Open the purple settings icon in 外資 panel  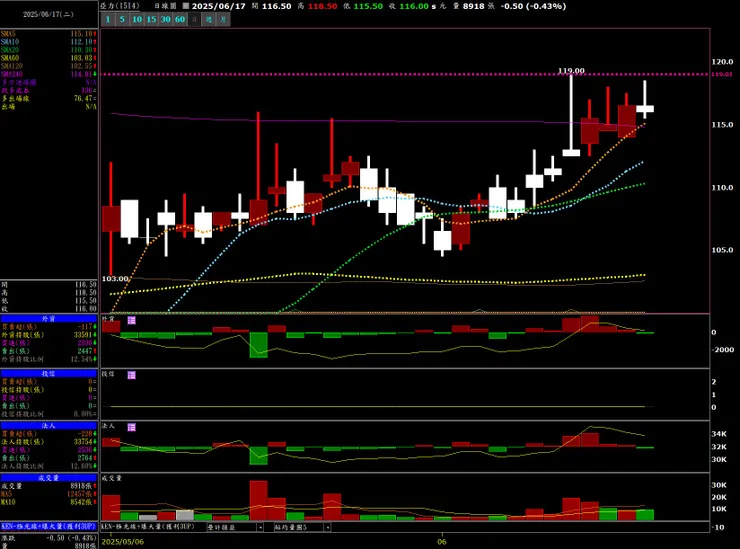(x=132, y=320)
